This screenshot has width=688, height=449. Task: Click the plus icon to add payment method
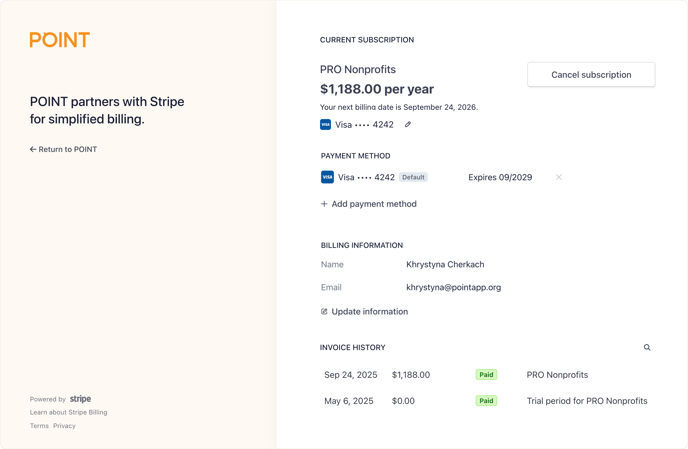coord(324,204)
